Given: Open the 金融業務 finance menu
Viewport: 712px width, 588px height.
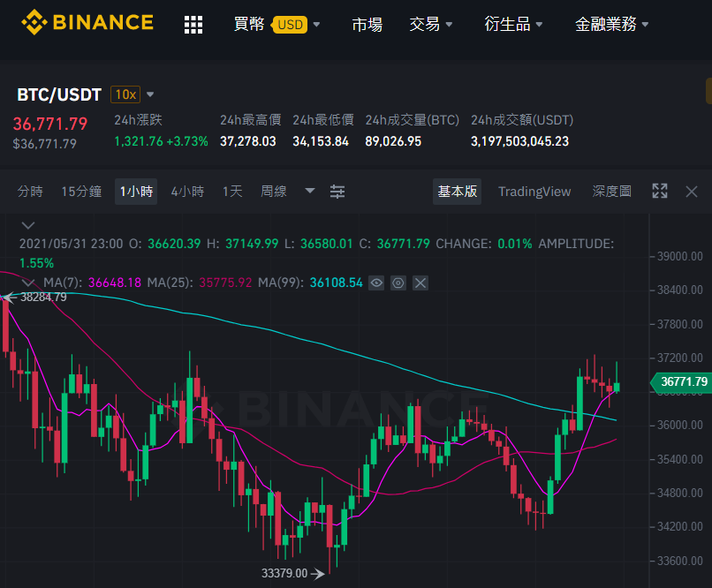Looking at the screenshot, I should (611, 24).
